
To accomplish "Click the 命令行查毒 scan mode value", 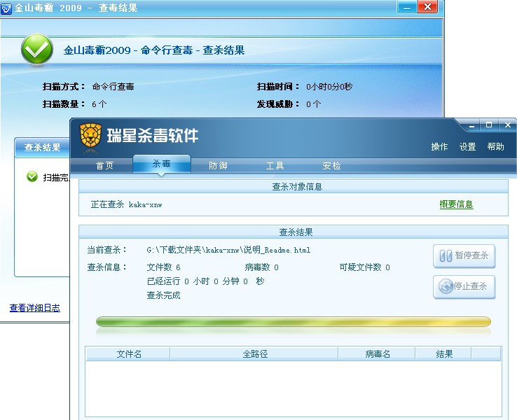I will point(113,87).
